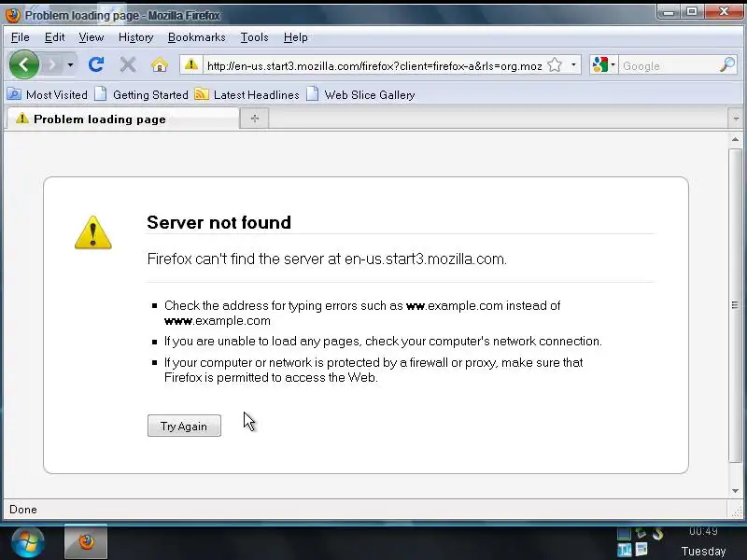Click the warning site identity icon in address bar

(x=191, y=64)
